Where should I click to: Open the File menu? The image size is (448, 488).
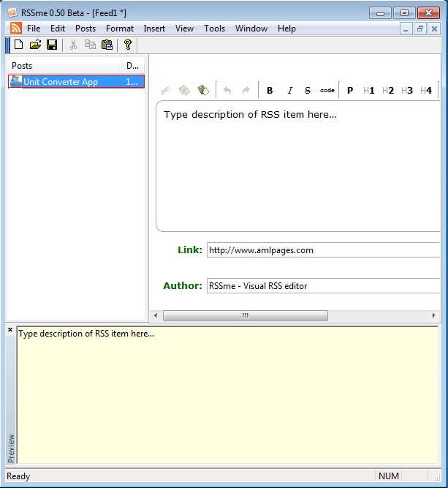pyautogui.click(x=34, y=29)
